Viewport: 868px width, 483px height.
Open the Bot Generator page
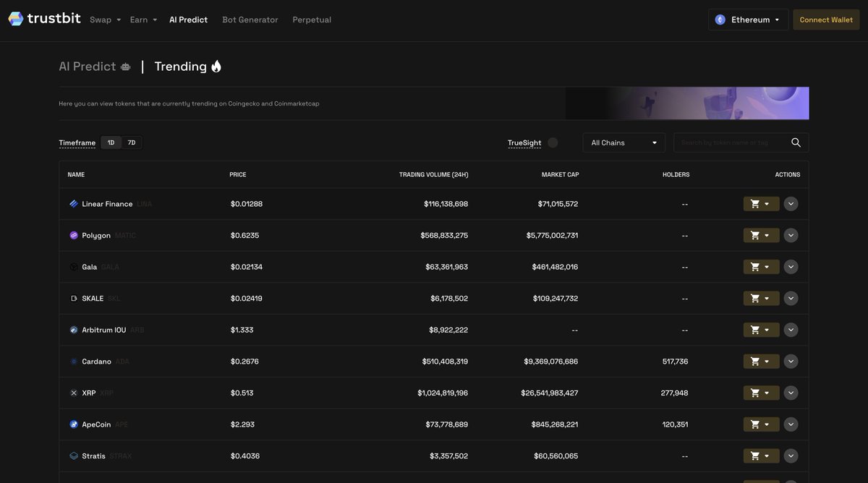point(250,20)
